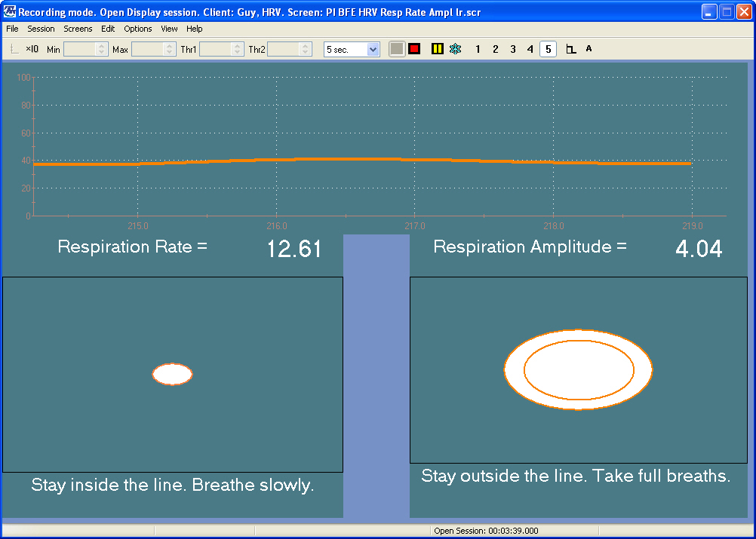Click the 'A' auto-scale toolbar icon
756x539 pixels.
589,49
